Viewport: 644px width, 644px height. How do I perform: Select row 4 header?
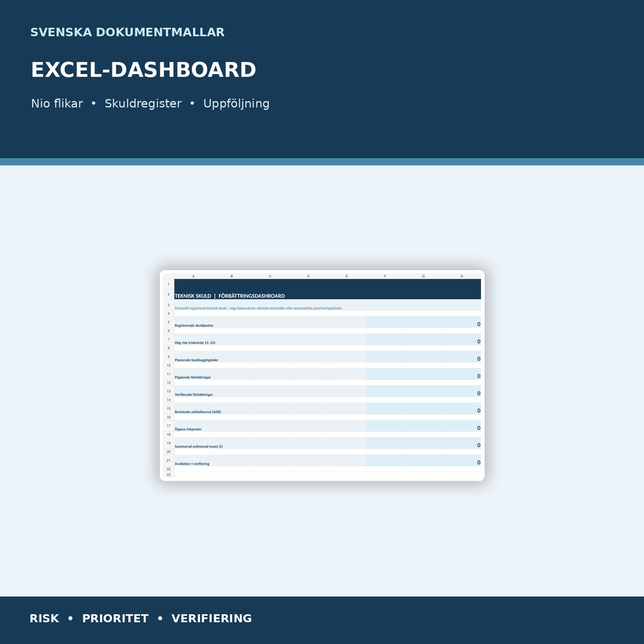(169, 313)
